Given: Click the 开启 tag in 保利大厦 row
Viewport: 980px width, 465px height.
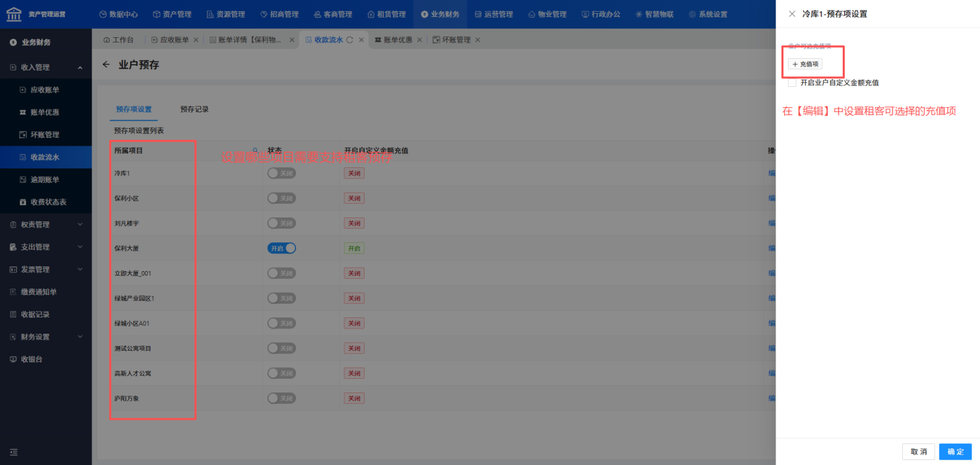Looking at the screenshot, I should pos(354,248).
